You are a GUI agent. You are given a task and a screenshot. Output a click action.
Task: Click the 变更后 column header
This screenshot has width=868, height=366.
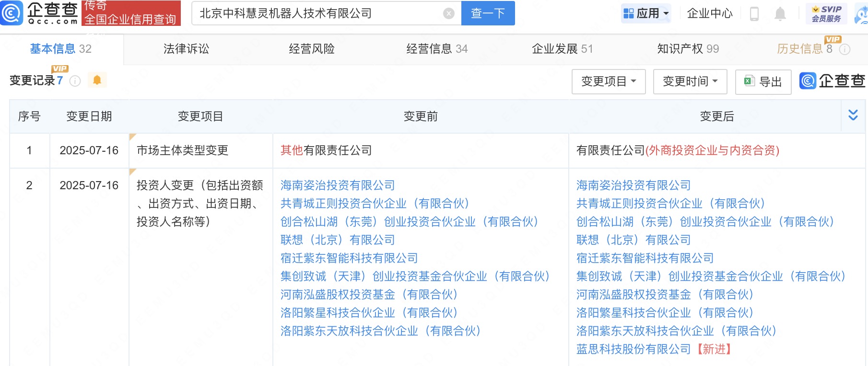click(x=717, y=116)
